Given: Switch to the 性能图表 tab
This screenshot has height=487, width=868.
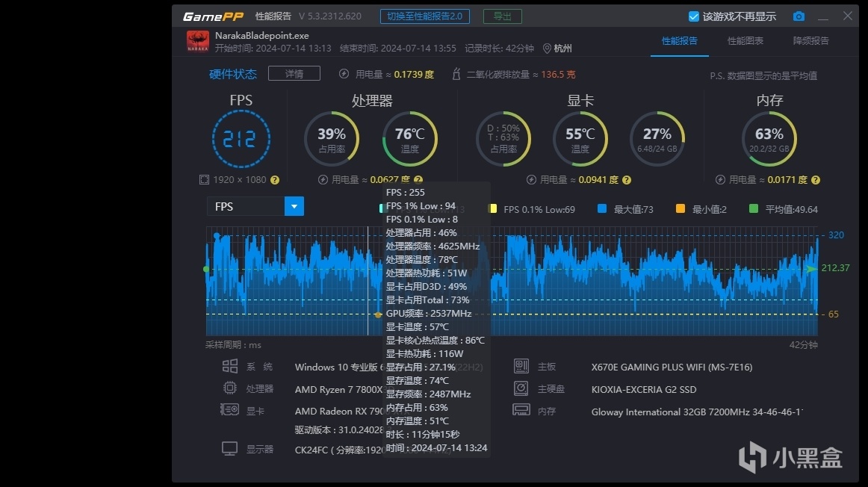Looking at the screenshot, I should point(745,41).
